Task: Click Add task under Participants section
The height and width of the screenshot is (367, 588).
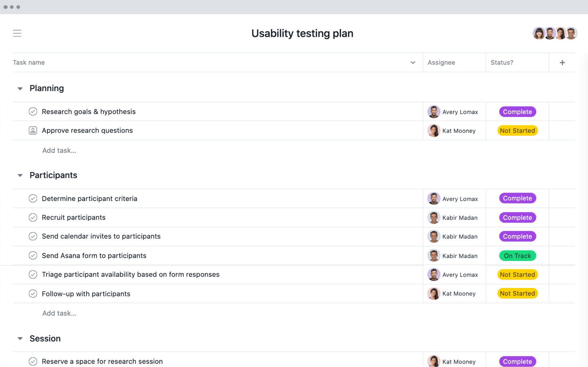Action: tap(59, 313)
